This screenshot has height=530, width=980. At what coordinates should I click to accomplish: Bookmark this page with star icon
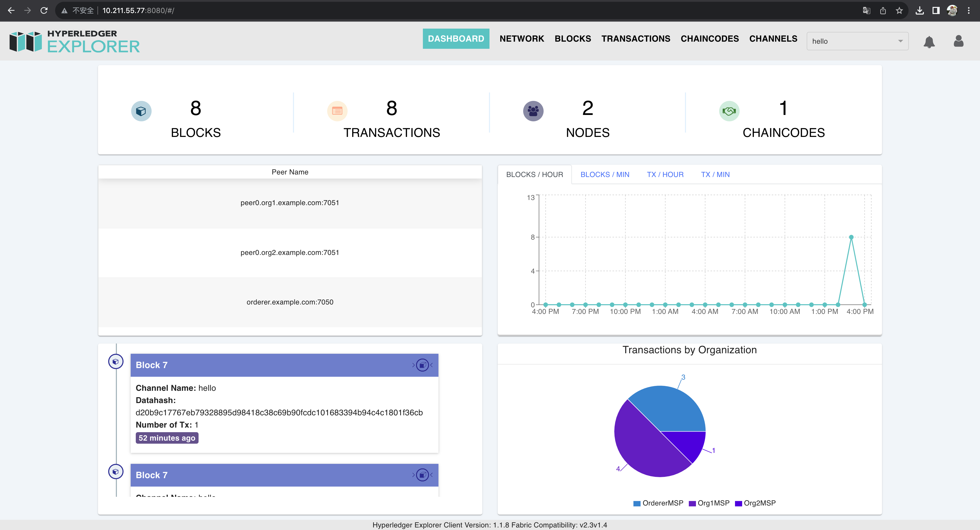[x=899, y=11]
